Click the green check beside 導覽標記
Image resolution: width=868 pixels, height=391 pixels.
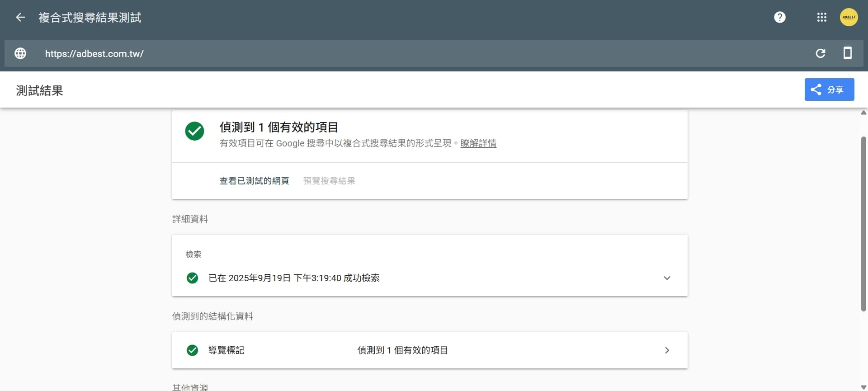coord(192,350)
